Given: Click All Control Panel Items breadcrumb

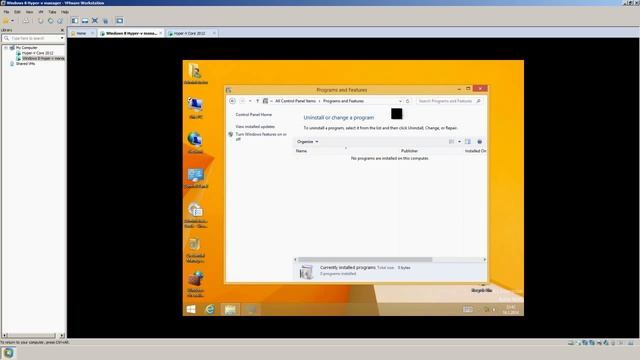Looking at the screenshot, I should pos(296,101).
